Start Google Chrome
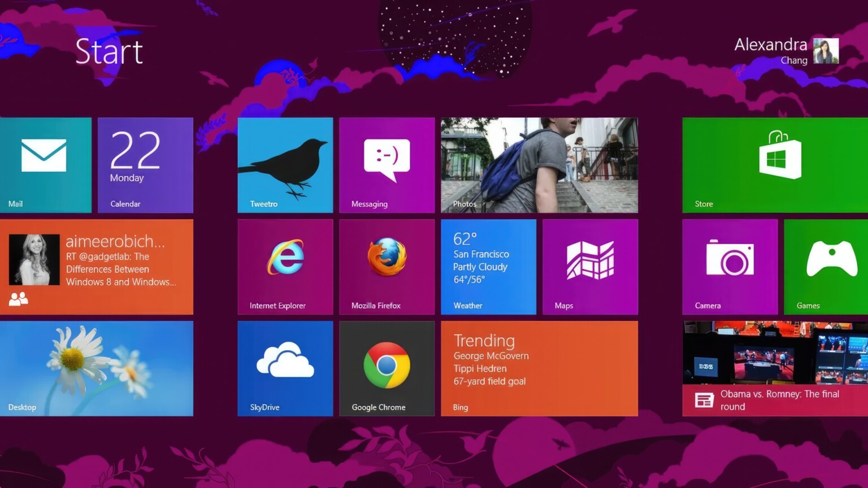Viewport: 868px width, 488px height. (x=387, y=367)
